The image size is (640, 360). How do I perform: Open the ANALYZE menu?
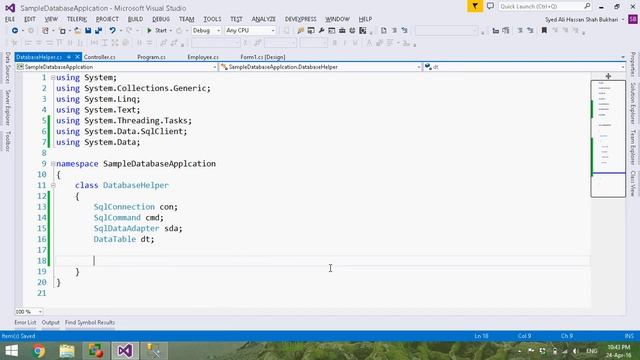click(264, 19)
